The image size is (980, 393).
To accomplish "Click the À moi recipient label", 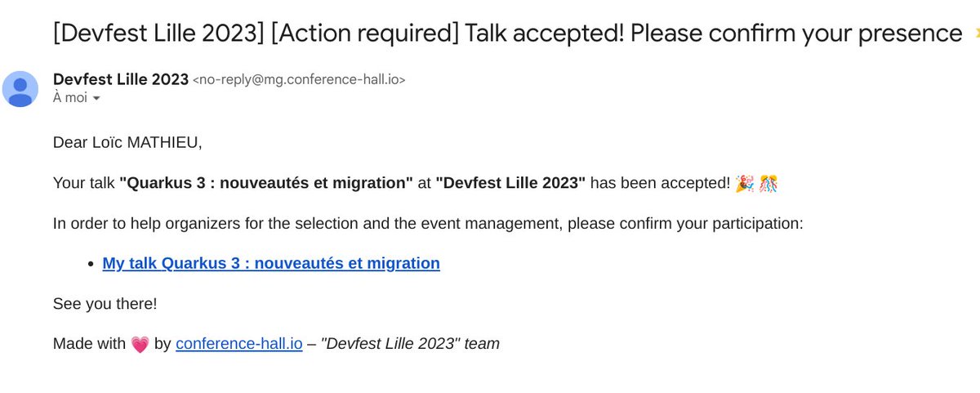I will pyautogui.click(x=69, y=98).
